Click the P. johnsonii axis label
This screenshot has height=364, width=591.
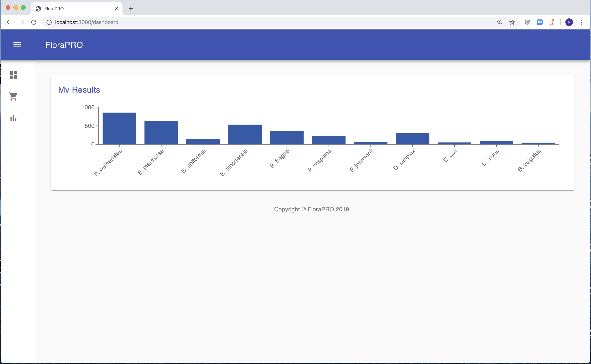(361, 160)
